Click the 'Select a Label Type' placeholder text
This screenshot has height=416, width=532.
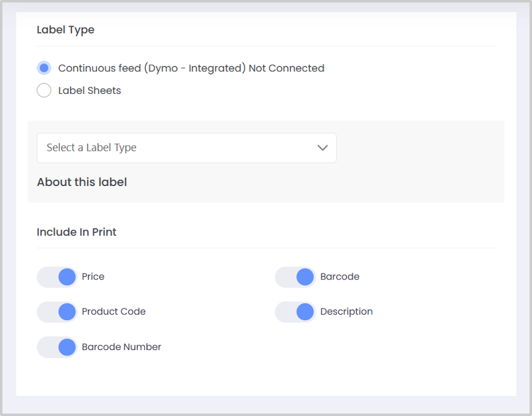coord(92,148)
